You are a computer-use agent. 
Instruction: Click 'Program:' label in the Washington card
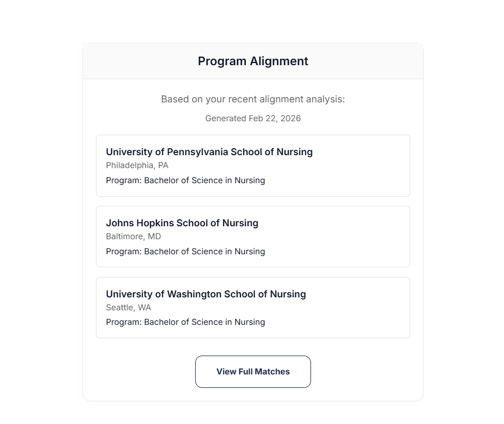point(123,322)
